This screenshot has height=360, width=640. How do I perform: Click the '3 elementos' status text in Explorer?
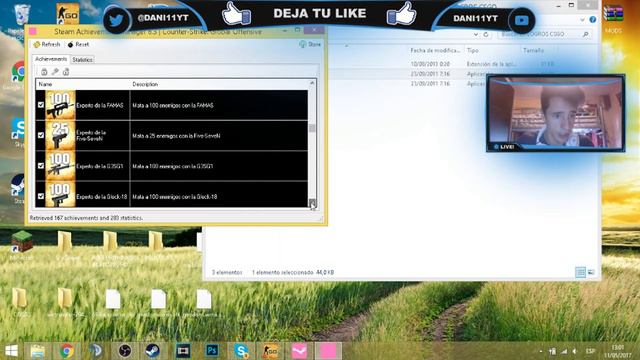tap(227, 272)
